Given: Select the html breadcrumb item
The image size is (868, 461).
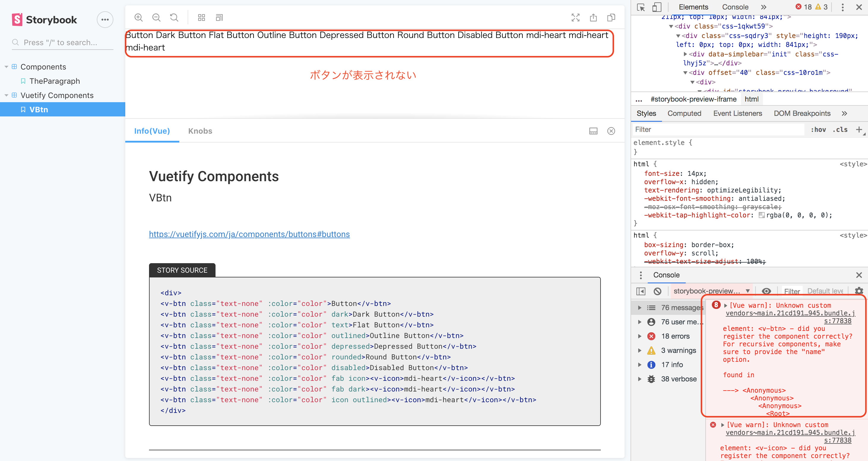Looking at the screenshot, I should click(751, 99).
